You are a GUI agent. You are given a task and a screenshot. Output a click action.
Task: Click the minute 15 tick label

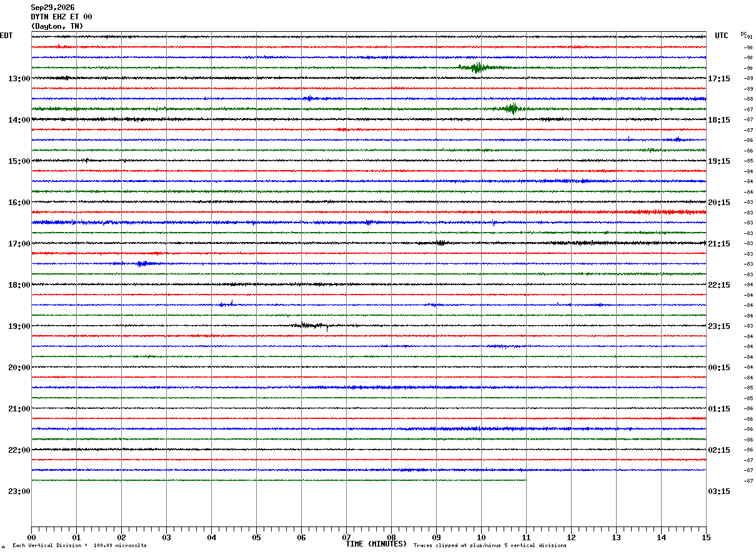tap(706, 537)
